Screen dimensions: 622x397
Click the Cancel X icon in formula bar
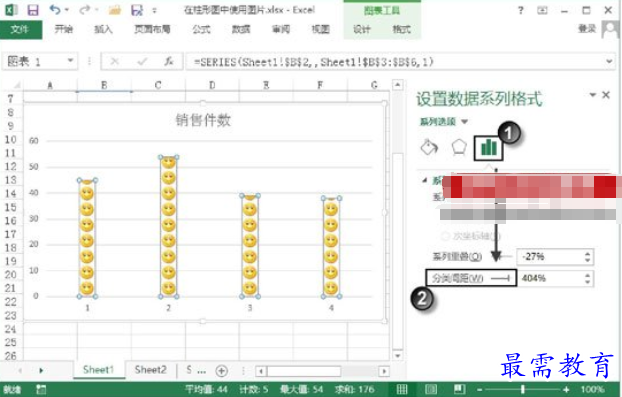click(x=115, y=61)
